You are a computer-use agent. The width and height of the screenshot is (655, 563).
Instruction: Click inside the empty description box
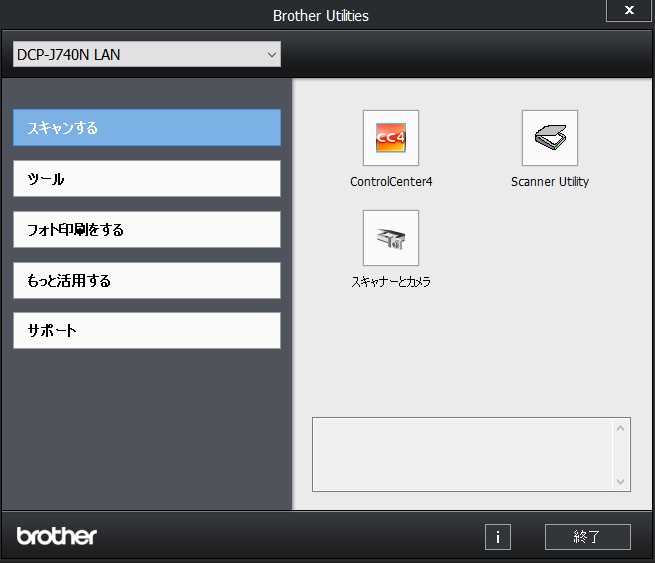(x=462, y=455)
